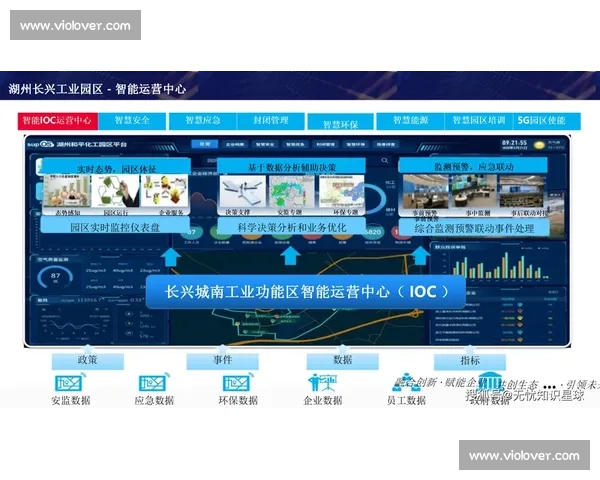The image size is (600, 480).
Task: Click the 数据 label box
Action: [342, 361]
